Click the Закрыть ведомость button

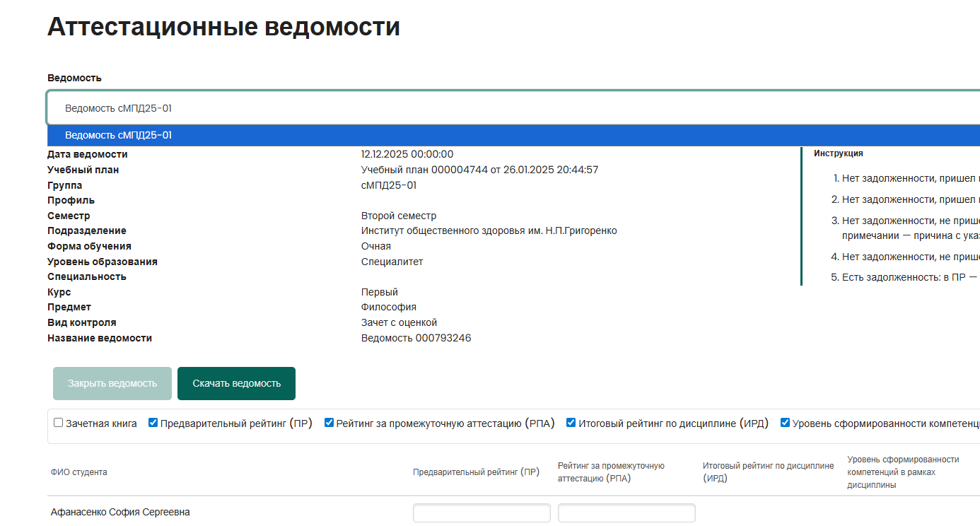point(112,383)
